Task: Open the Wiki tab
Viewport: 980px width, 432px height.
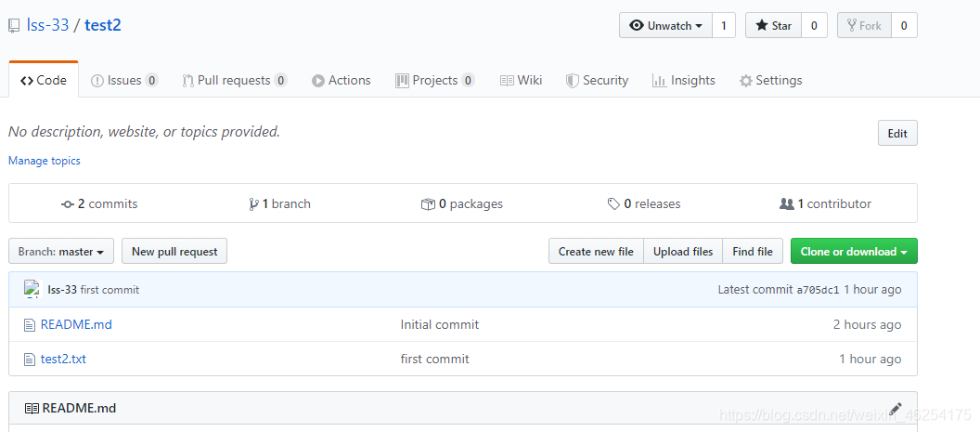Action: pyautogui.click(x=522, y=80)
